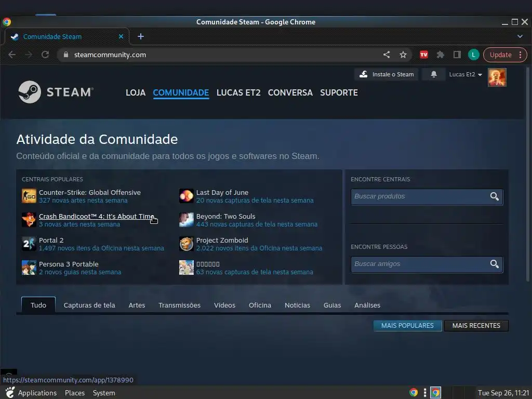Open the Places menu in the taskbar
Viewport: 532px width, 399px height.
tap(75, 393)
